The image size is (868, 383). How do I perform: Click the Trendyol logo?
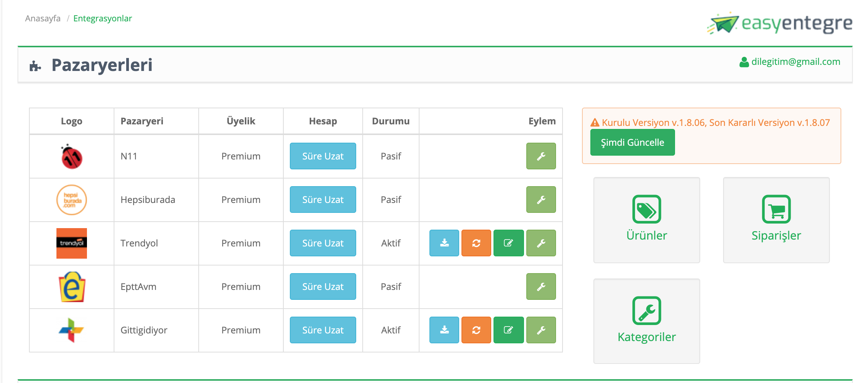(72, 243)
